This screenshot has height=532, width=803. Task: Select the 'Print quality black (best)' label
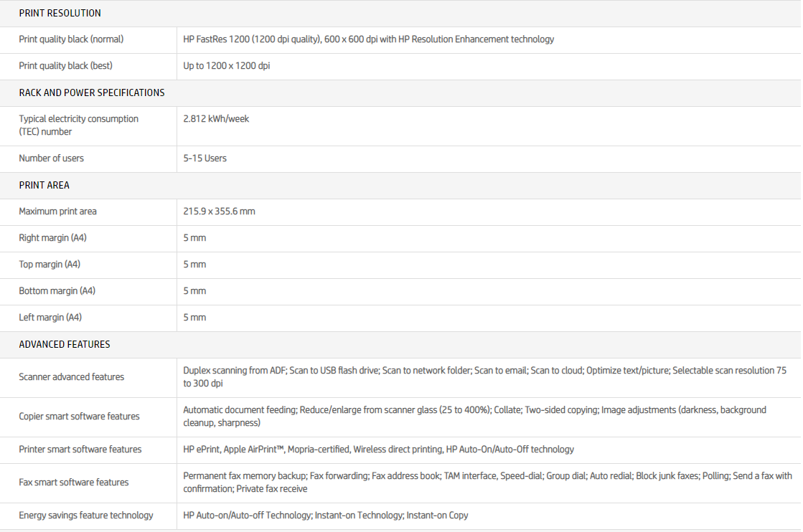(x=65, y=66)
